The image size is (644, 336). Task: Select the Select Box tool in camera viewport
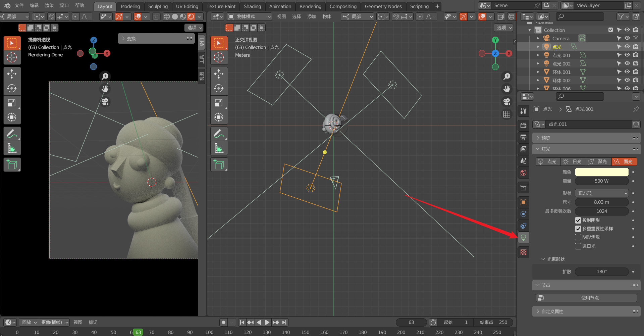(12, 43)
